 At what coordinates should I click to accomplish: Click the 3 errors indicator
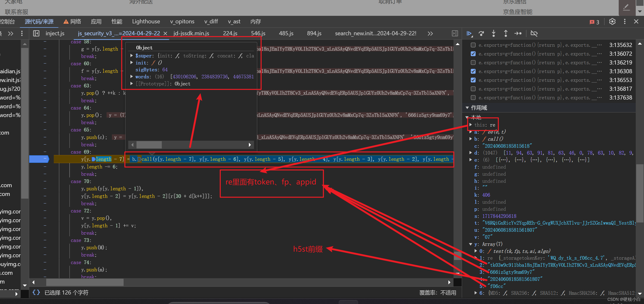point(595,22)
